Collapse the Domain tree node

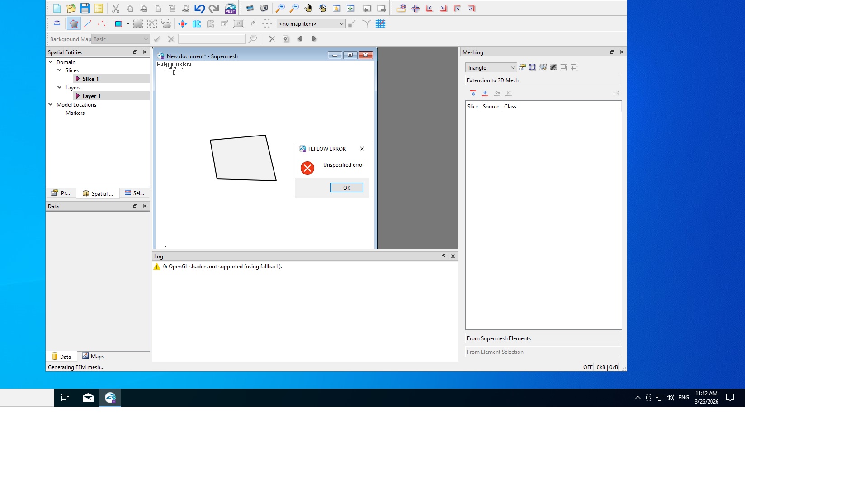click(51, 62)
